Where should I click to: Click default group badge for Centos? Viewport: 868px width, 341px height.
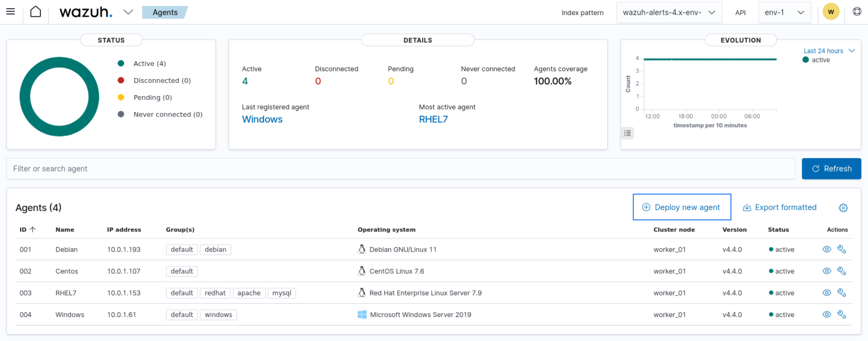pos(182,271)
